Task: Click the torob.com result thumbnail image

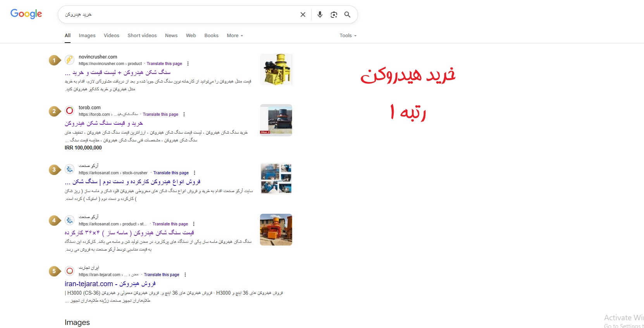Action: click(x=276, y=120)
